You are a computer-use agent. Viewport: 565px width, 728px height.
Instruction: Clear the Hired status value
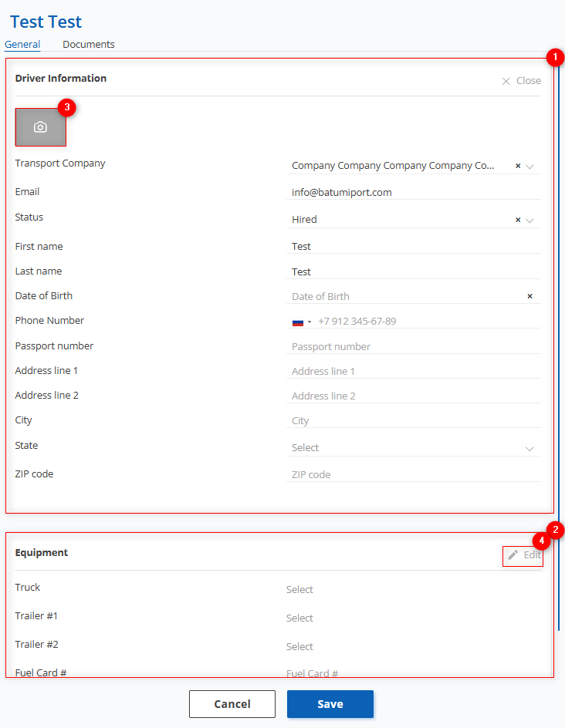tap(518, 220)
